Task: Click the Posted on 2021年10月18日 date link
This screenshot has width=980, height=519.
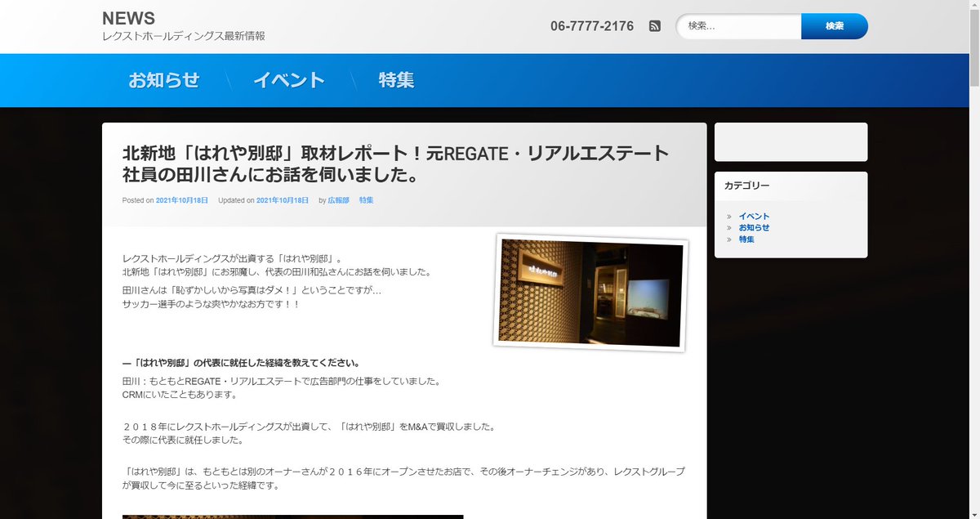Action: click(x=181, y=200)
